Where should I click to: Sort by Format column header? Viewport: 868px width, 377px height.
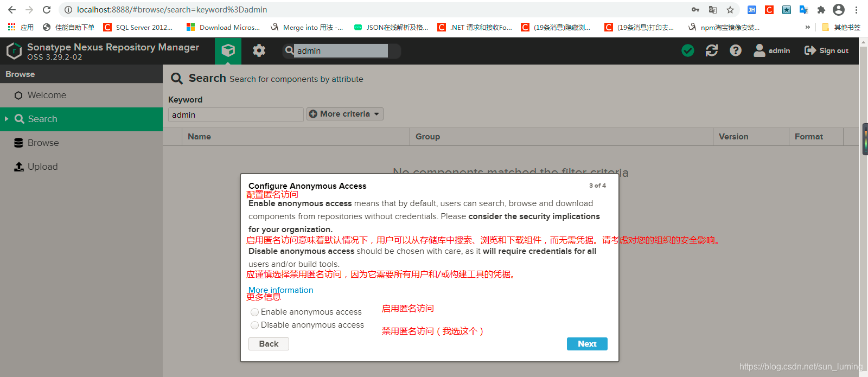click(x=816, y=137)
